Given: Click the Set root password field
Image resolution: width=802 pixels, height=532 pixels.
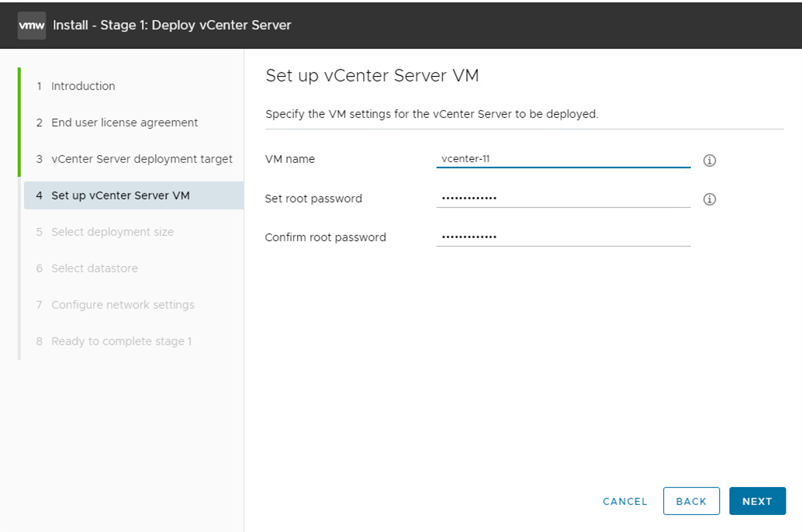Looking at the screenshot, I should pos(563,198).
